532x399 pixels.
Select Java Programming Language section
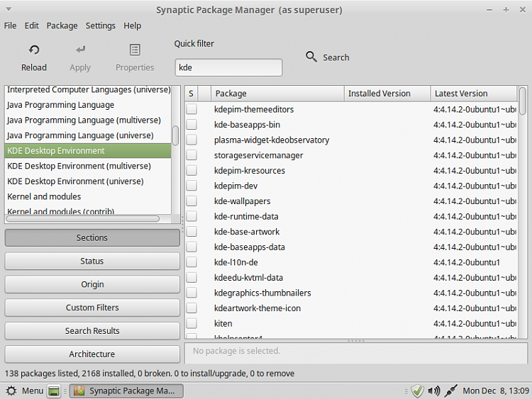(x=88, y=105)
